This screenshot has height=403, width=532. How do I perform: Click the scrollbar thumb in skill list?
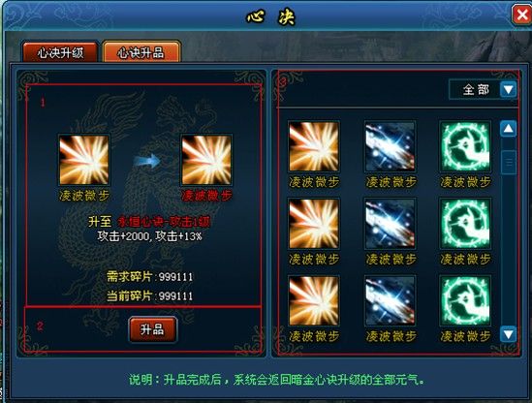coord(509,163)
